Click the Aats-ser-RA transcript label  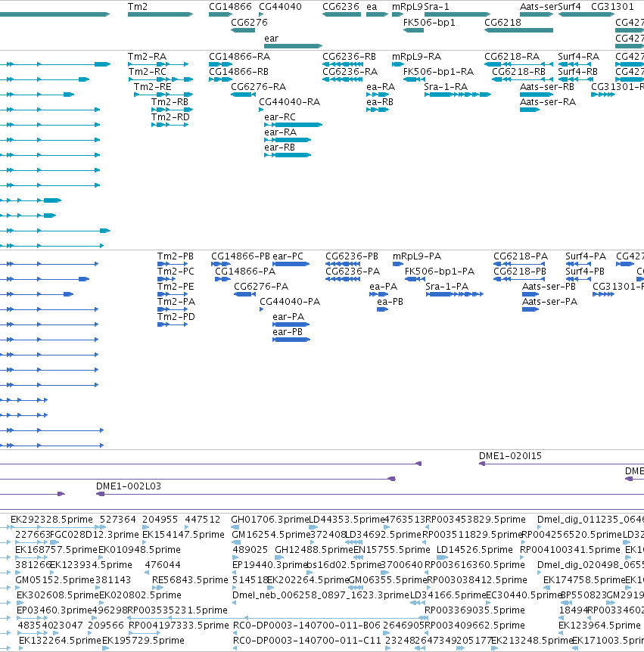[548, 102]
